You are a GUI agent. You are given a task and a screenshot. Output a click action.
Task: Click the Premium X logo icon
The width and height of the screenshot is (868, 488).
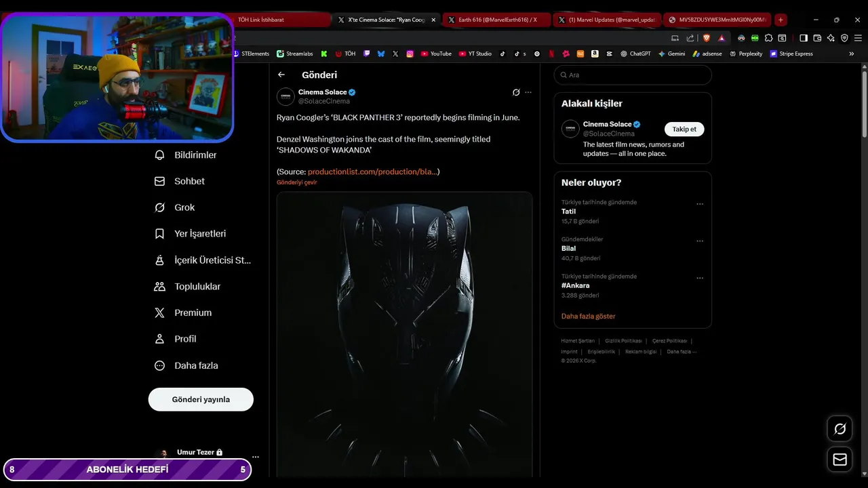point(159,312)
